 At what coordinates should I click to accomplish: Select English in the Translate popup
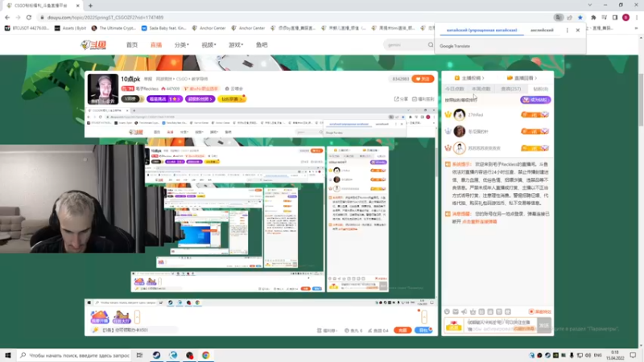click(x=542, y=31)
